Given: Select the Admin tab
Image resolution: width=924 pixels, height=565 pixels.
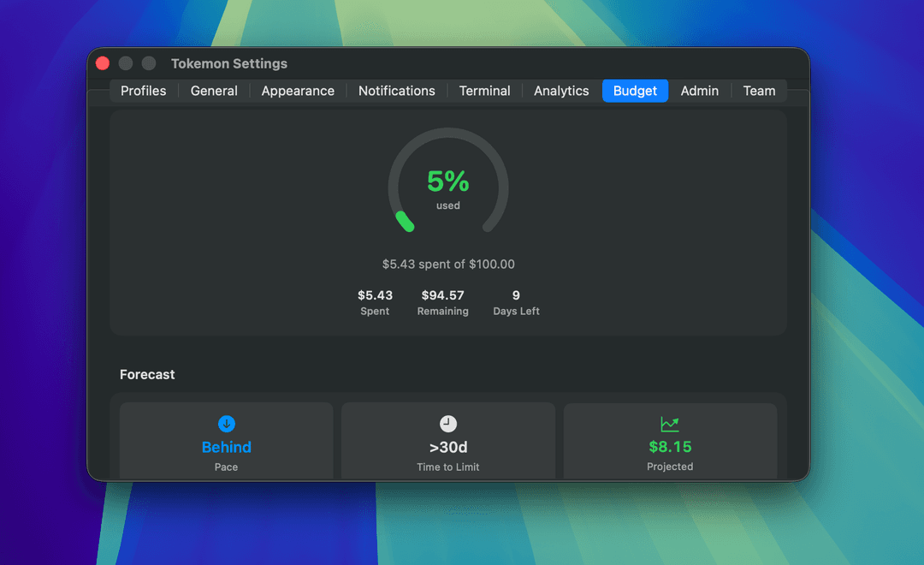Looking at the screenshot, I should tap(699, 90).
